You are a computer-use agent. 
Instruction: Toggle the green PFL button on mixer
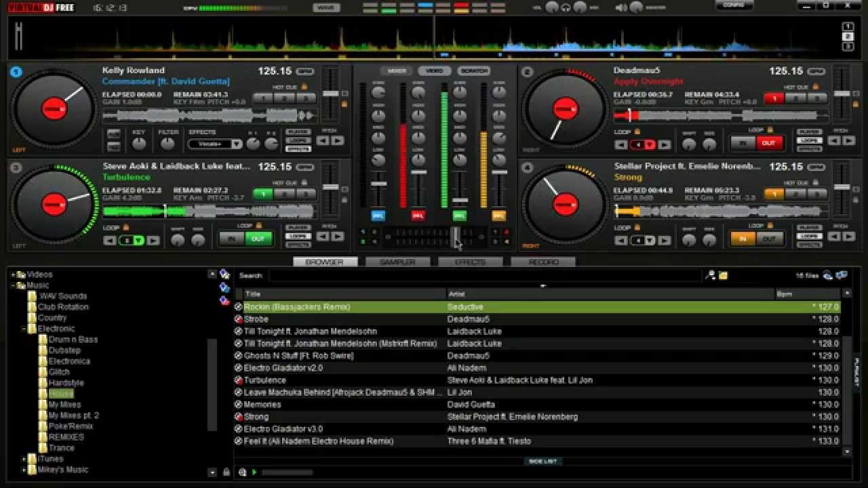click(x=459, y=216)
